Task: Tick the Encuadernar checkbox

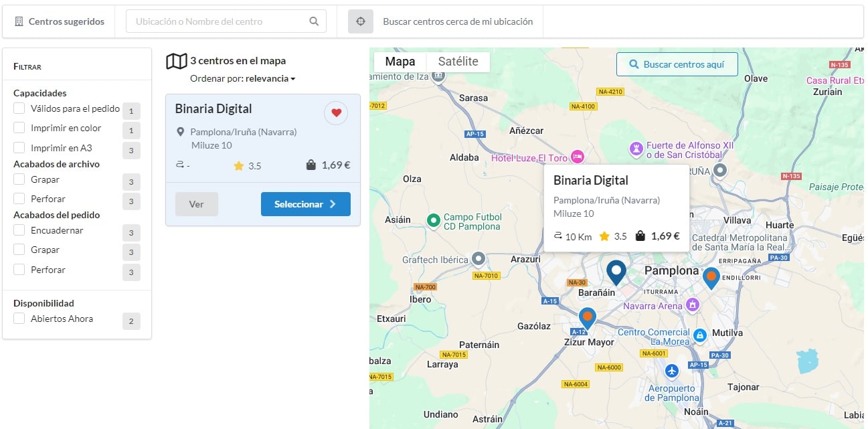Action: (19, 230)
